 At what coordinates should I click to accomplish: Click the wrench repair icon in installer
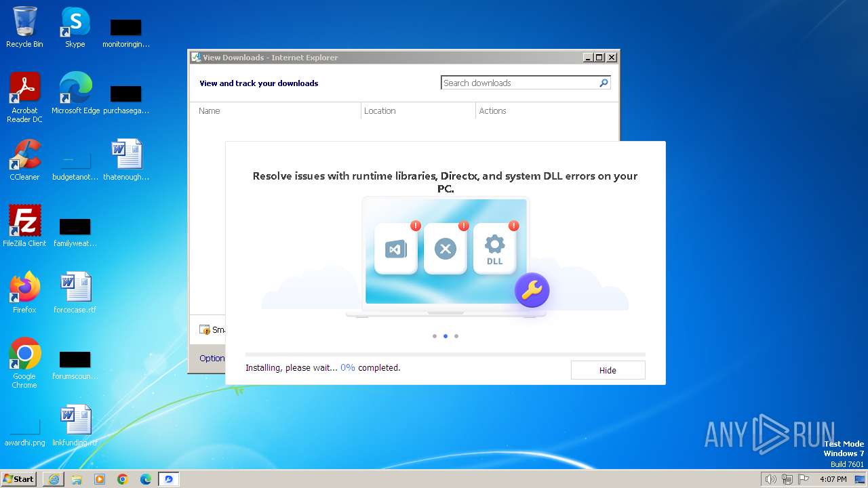pos(532,290)
